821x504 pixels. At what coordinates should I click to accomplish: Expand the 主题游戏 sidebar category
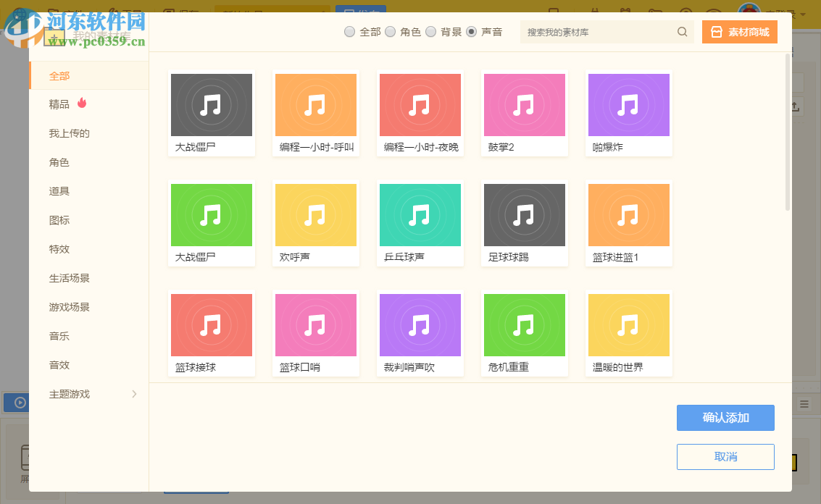pyautogui.click(x=69, y=394)
